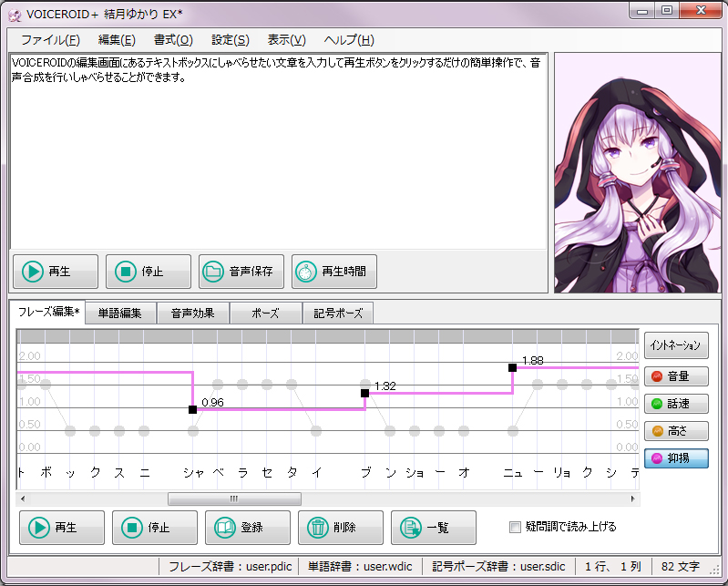Viewport: 728px width, 586px height.
Task: Minimize the VOICEROID window
Action: (x=642, y=11)
